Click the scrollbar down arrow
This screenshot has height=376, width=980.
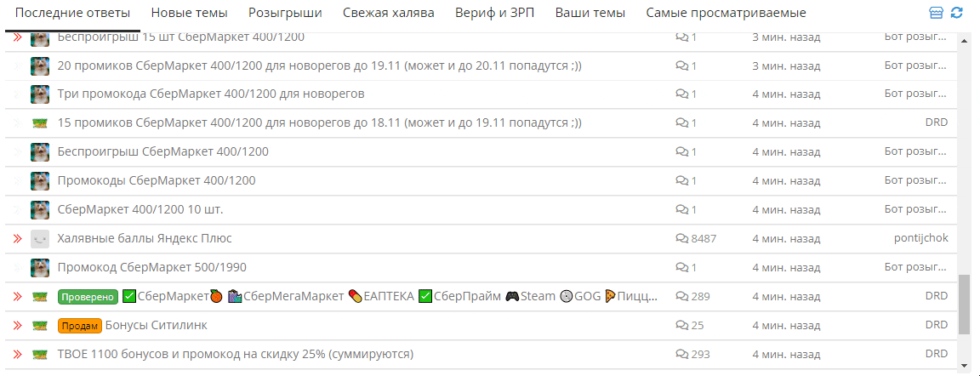pos(965,364)
